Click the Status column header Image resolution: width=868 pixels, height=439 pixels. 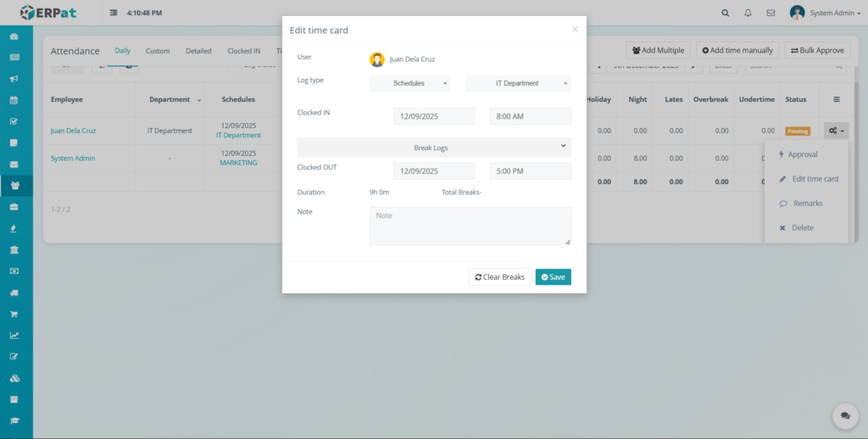[x=795, y=100]
